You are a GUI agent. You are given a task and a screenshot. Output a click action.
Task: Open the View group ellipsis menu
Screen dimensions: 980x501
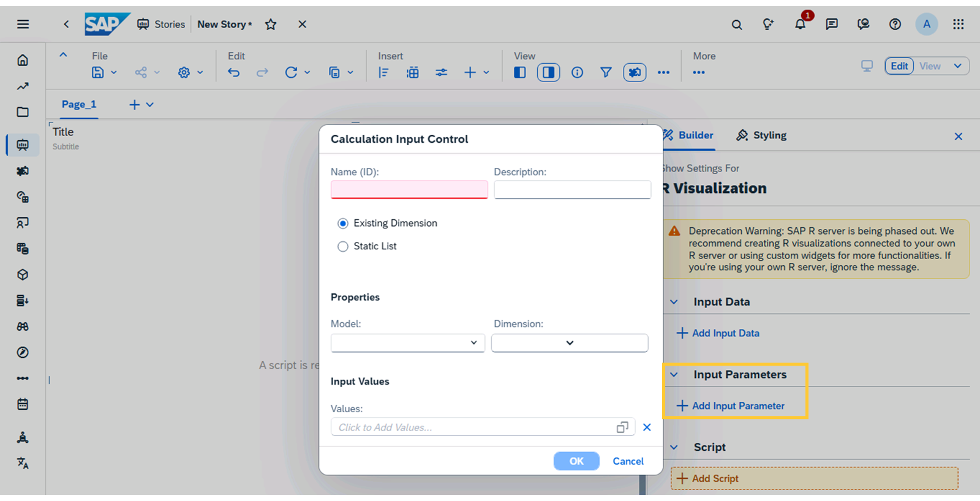(x=663, y=72)
